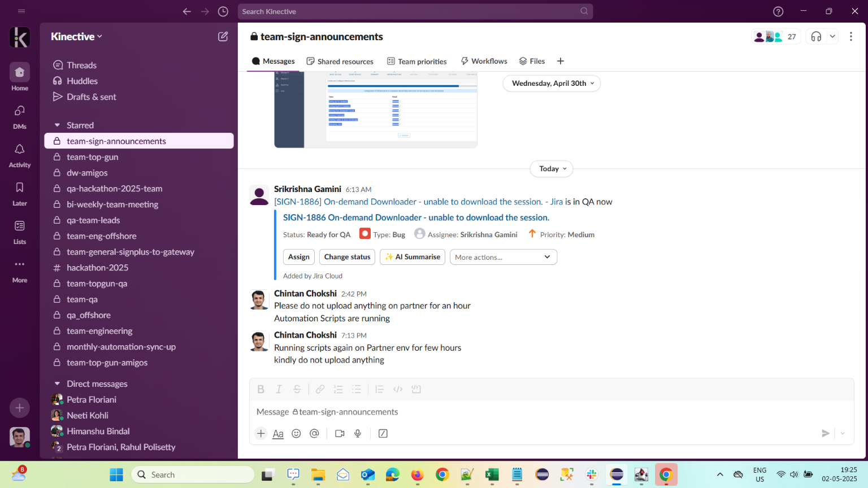The image size is (868, 488).
Task: Click the attach plus button in composer
Action: [x=261, y=433]
